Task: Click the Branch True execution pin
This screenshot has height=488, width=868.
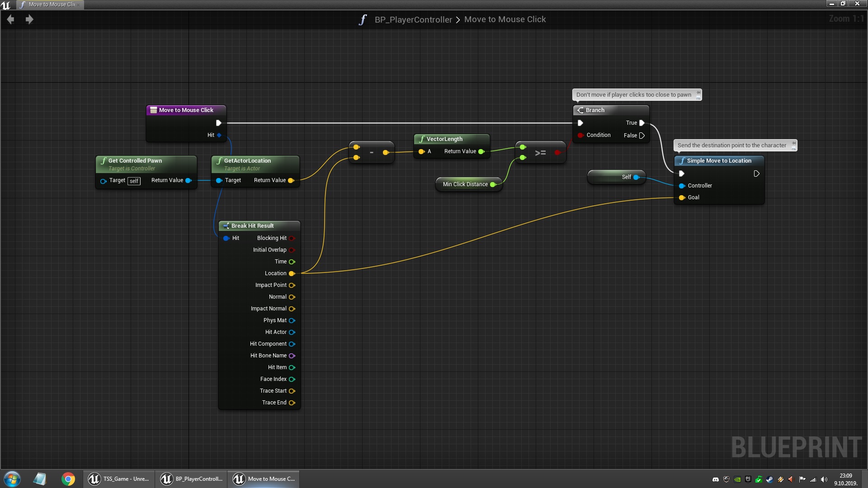Action: click(642, 123)
